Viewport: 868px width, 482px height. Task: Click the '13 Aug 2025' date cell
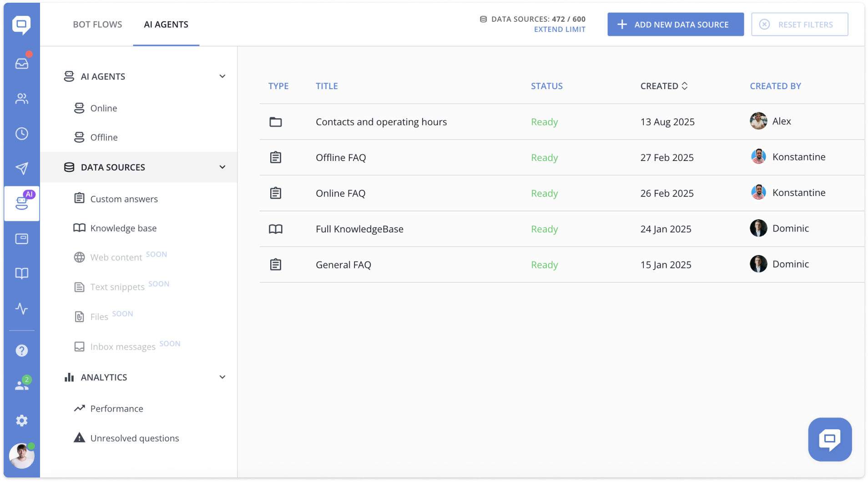pyautogui.click(x=667, y=122)
